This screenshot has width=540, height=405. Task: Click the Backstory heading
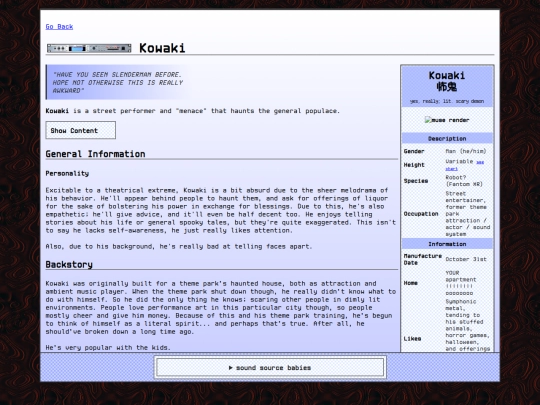(69, 264)
